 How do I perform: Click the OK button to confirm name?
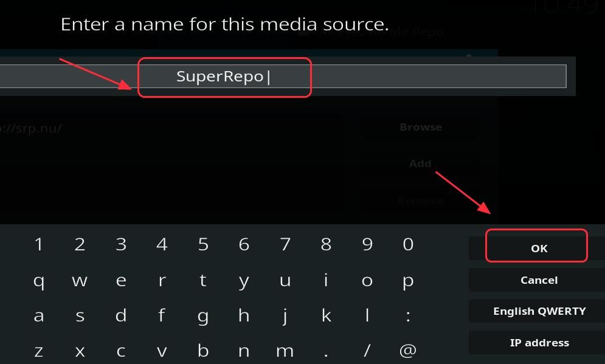(538, 247)
